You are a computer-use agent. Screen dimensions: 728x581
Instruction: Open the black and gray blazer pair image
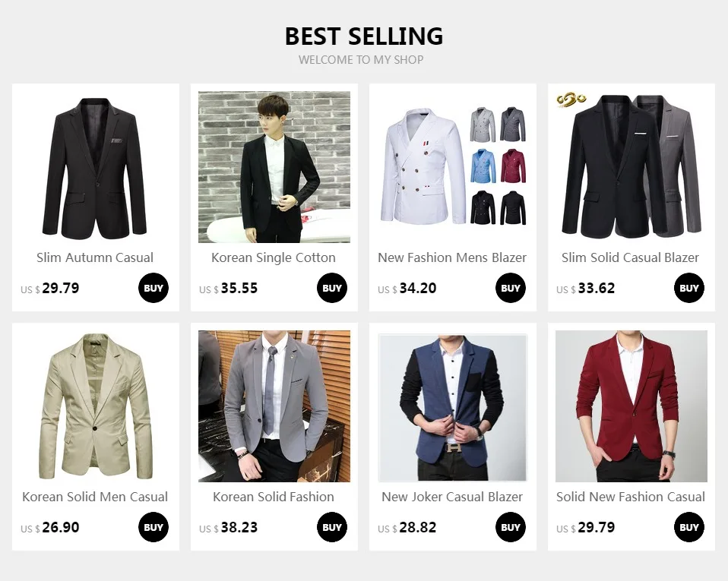pyautogui.click(x=631, y=167)
